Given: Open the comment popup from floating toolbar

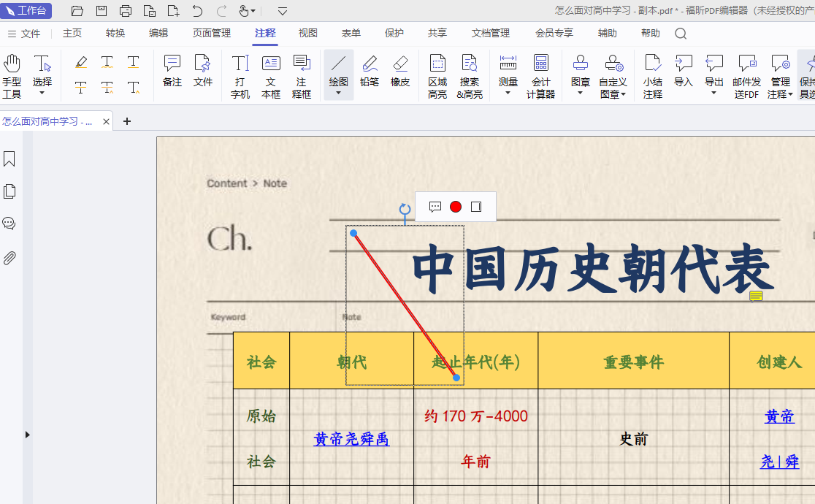Looking at the screenshot, I should [435, 207].
